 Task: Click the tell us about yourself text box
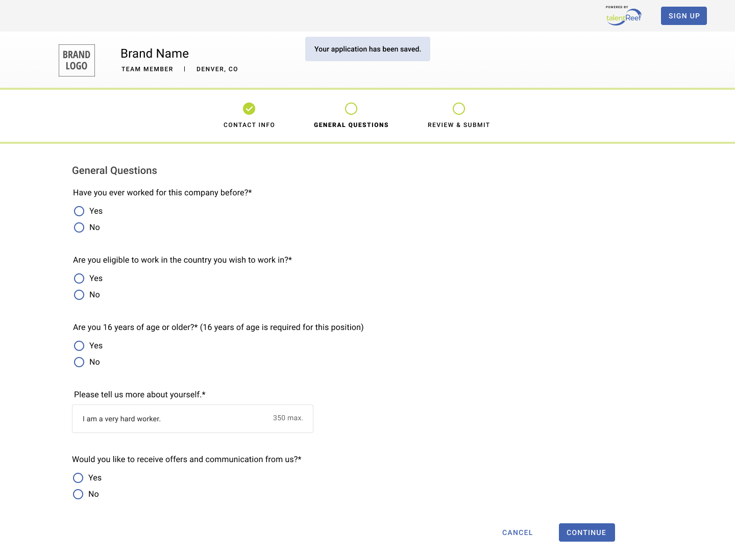192,419
